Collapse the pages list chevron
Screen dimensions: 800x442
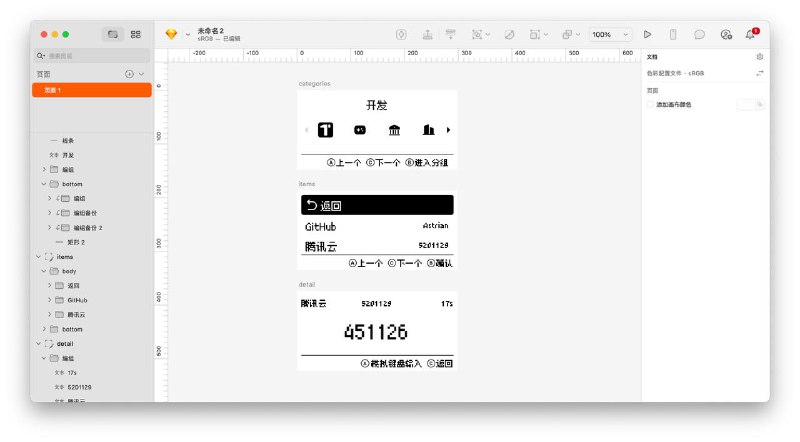tap(141, 74)
